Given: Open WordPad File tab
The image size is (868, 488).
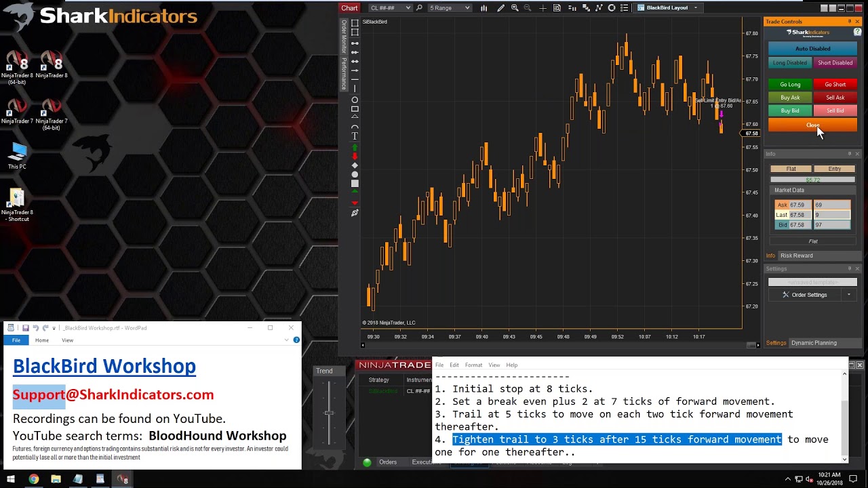Looking at the screenshot, I should point(16,340).
